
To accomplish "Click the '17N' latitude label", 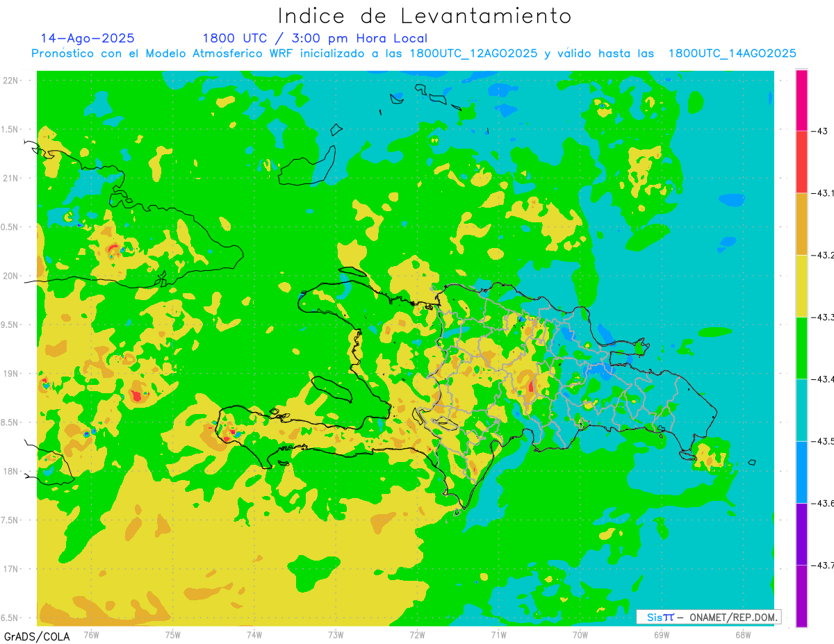I will [x=12, y=569].
